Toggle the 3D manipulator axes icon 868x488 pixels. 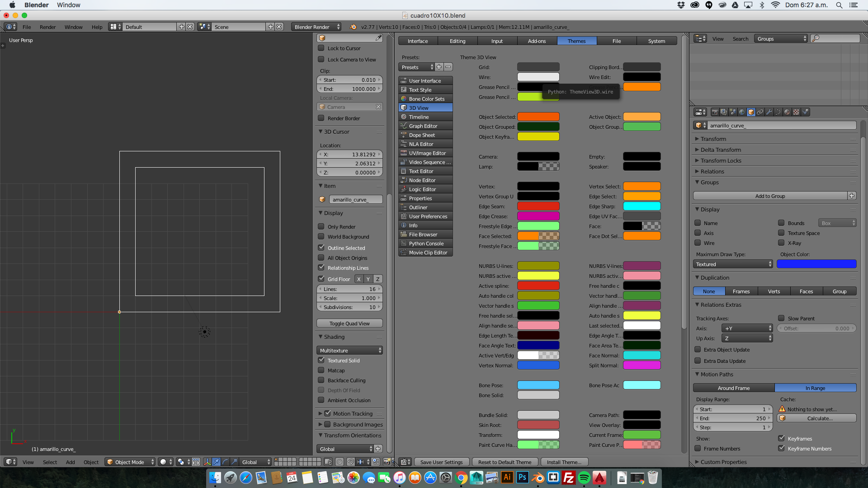(207, 462)
